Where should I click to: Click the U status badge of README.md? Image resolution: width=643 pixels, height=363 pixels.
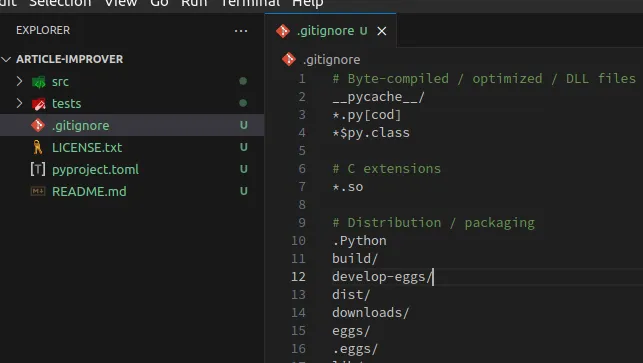244,191
